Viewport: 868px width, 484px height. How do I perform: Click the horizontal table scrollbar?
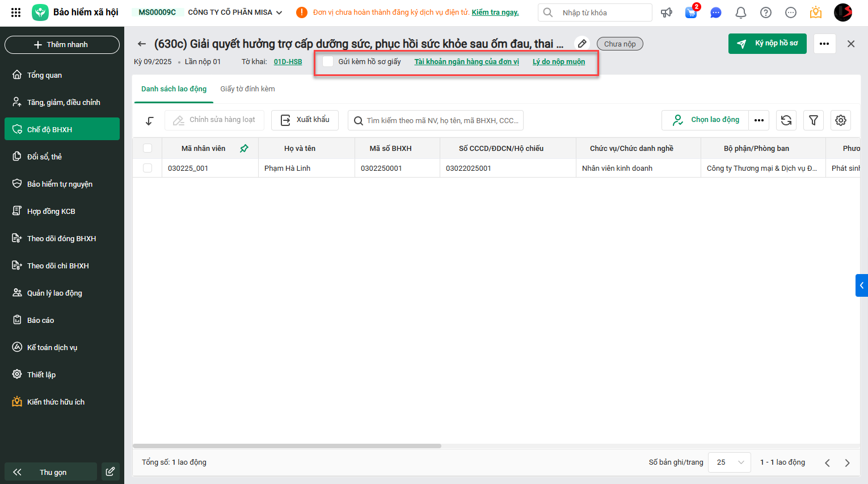[x=287, y=446]
